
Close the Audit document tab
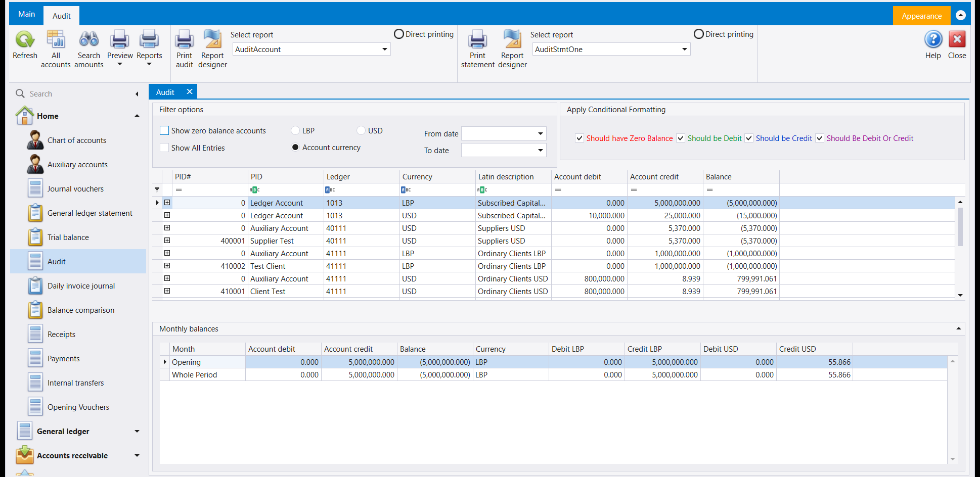click(190, 91)
